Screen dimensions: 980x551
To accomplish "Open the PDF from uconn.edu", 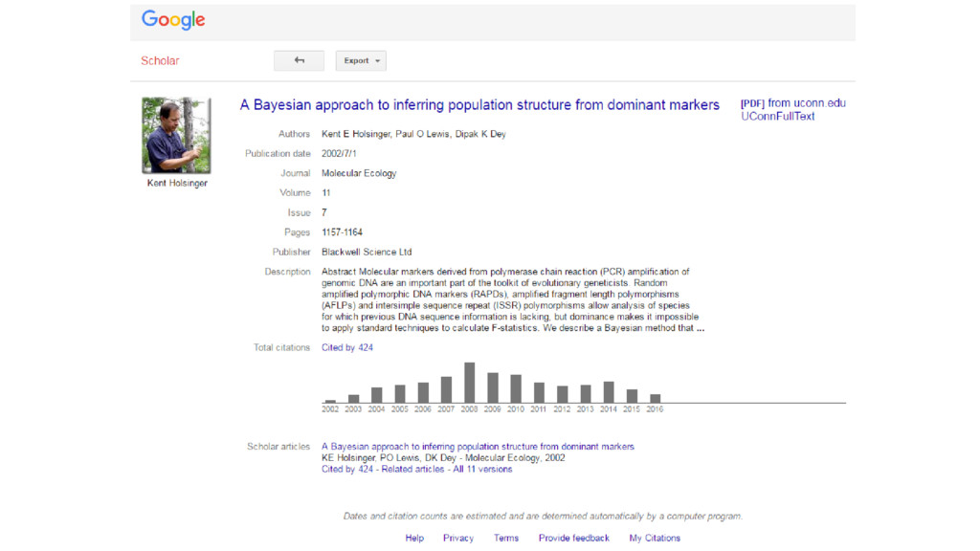I will pyautogui.click(x=792, y=103).
